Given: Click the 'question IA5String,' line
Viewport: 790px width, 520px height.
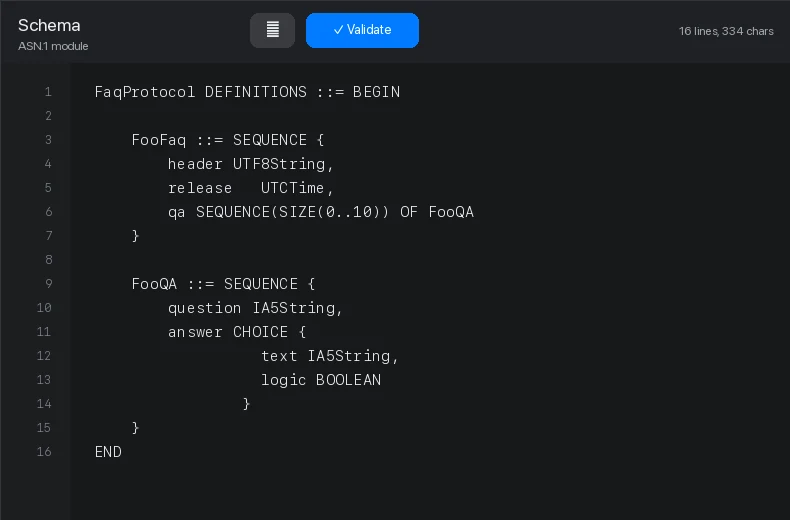Looking at the screenshot, I should tap(255, 308).
